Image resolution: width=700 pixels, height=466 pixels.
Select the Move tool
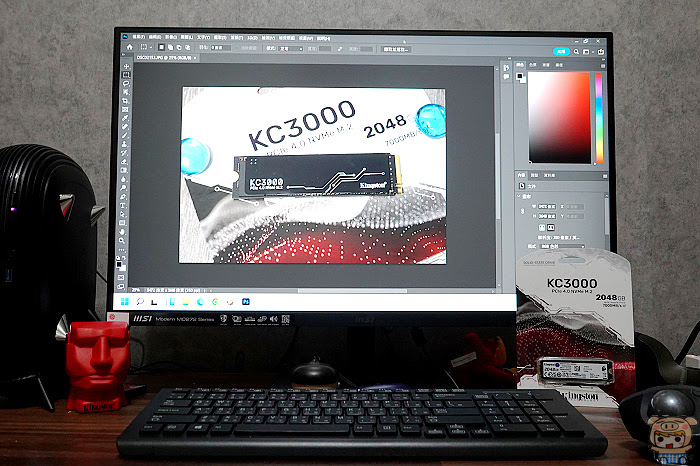coord(126,67)
